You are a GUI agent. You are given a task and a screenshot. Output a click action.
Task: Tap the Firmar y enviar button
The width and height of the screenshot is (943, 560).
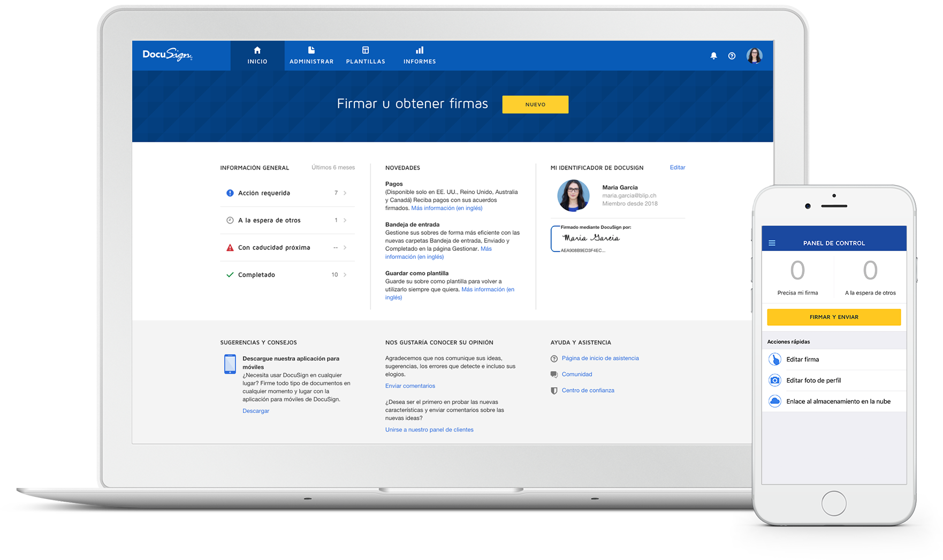(834, 317)
